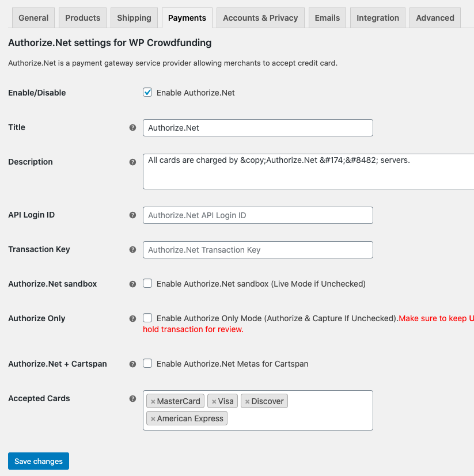Viewport: 474px width, 476px height.
Task: Open Accounts & Privacy tab
Action: [x=260, y=18]
